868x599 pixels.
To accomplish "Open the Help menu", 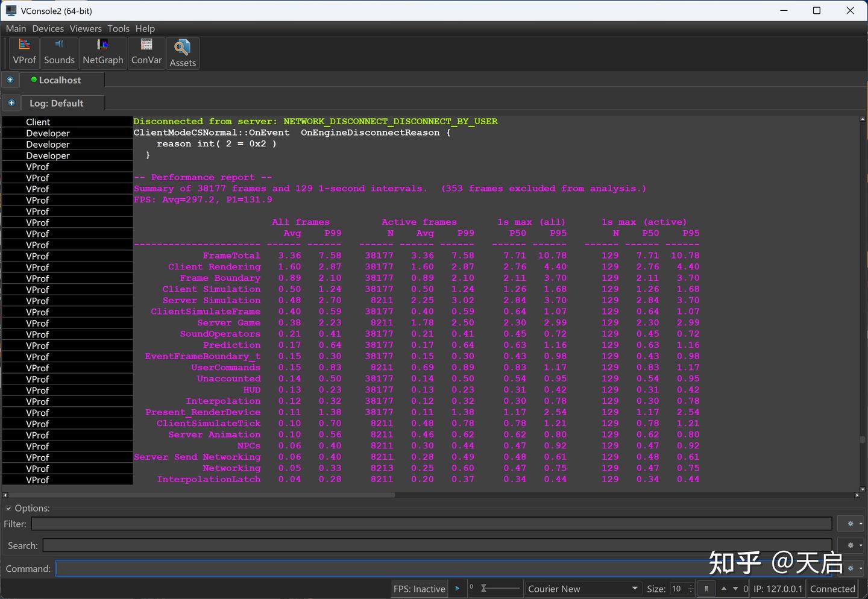I will [145, 28].
